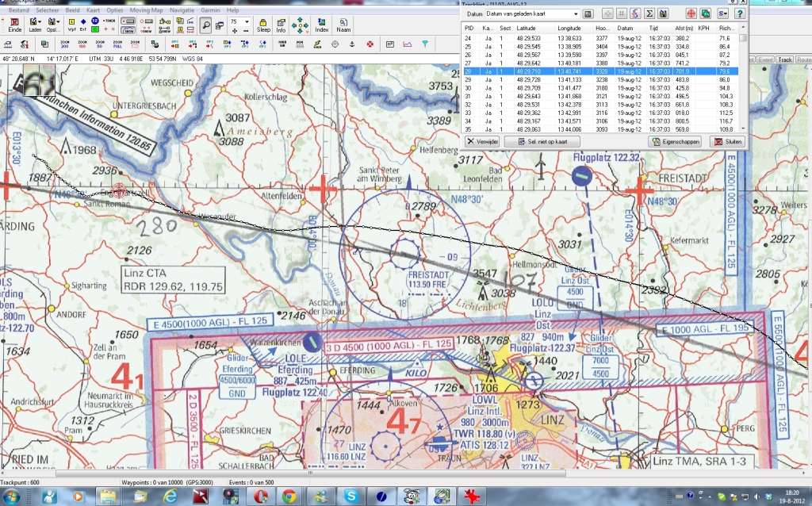Select the magnifier zoom tool

205,25
